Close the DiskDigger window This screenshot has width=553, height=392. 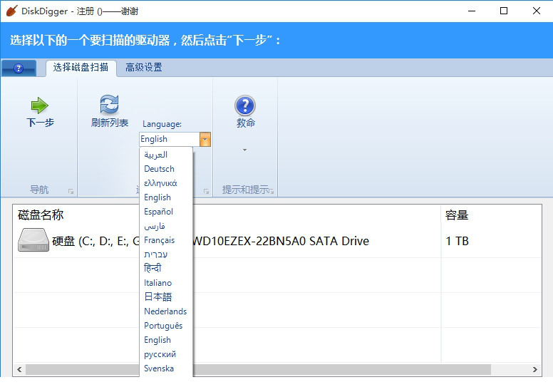(x=537, y=11)
